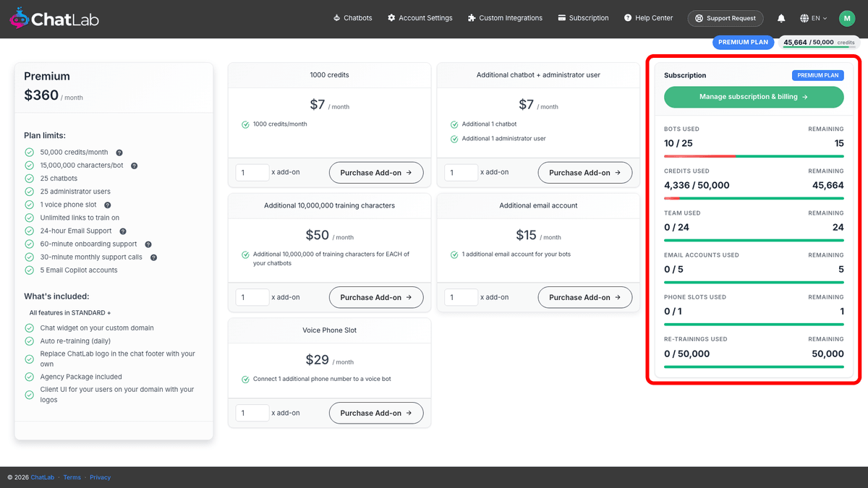
Task: Click the globe language icon
Action: (804, 18)
